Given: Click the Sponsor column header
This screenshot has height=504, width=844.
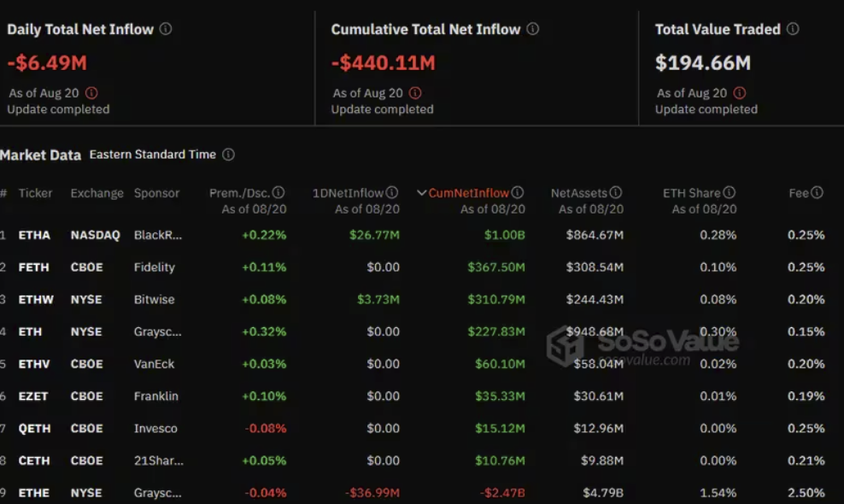Looking at the screenshot, I should (x=156, y=193).
